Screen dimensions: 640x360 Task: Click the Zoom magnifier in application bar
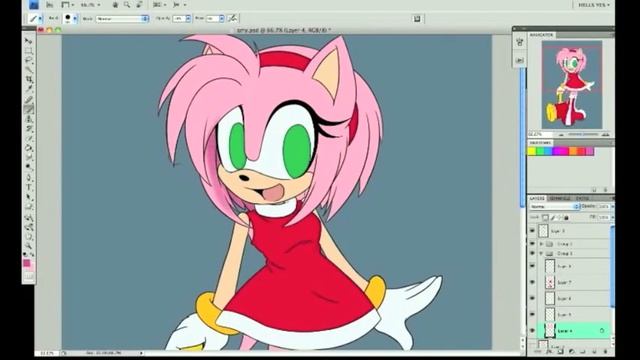point(127,5)
